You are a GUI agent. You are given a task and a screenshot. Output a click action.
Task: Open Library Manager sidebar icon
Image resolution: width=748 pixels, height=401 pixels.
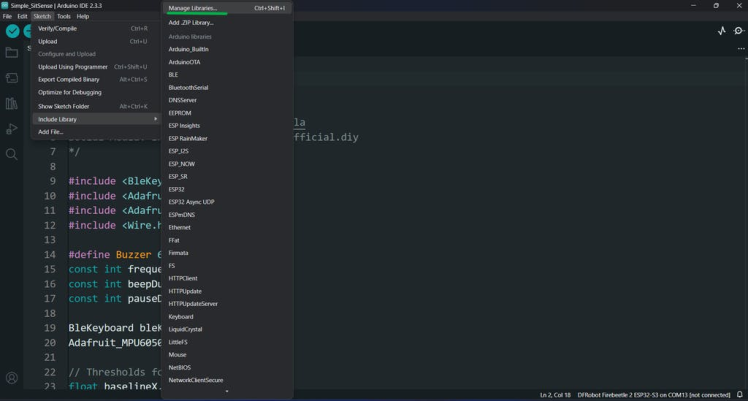coord(11,103)
